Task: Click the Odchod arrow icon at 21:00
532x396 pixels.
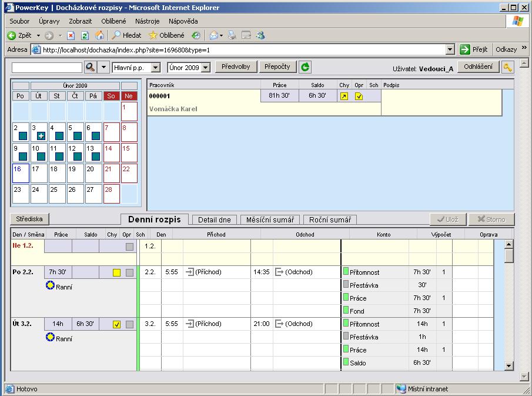Action: click(x=279, y=324)
